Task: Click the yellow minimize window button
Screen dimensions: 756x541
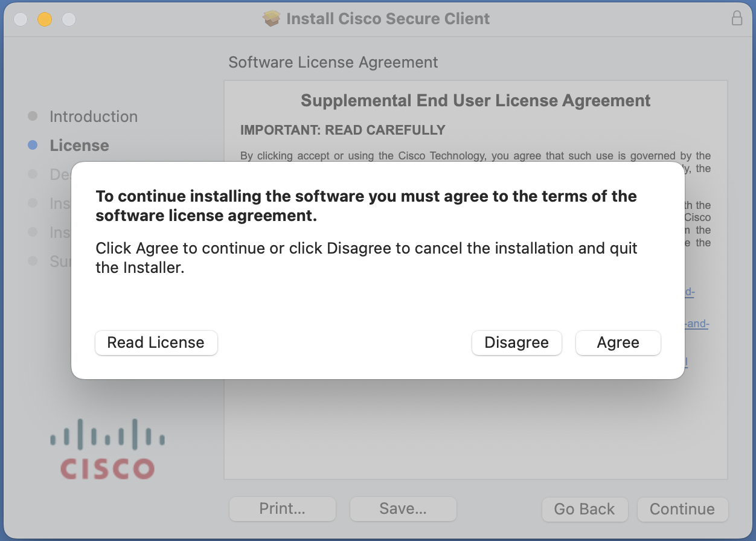Action: [x=45, y=19]
